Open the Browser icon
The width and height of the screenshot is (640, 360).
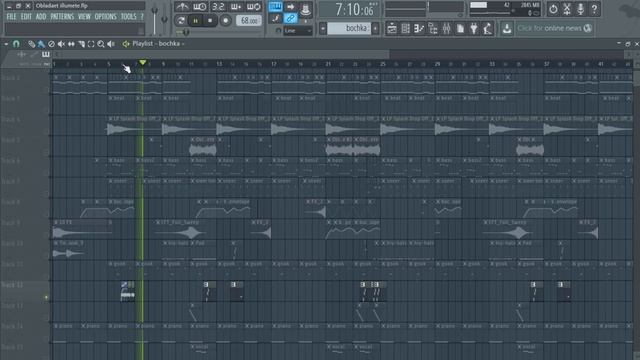(433, 29)
